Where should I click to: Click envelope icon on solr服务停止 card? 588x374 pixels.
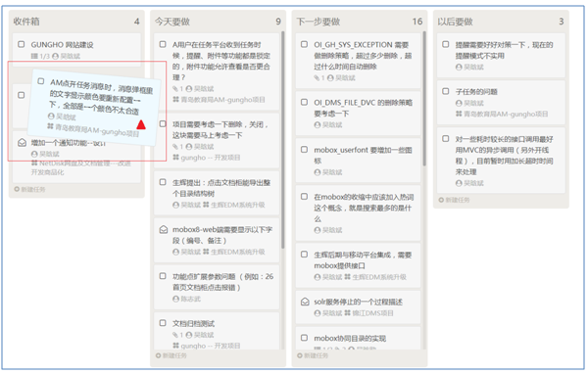(305, 302)
